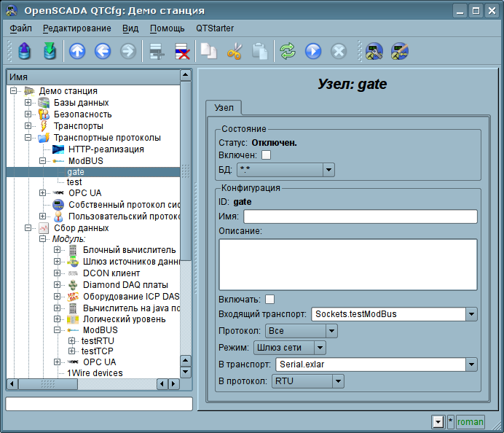
Task: Click the load from database toolbar icon
Action: [x=25, y=51]
